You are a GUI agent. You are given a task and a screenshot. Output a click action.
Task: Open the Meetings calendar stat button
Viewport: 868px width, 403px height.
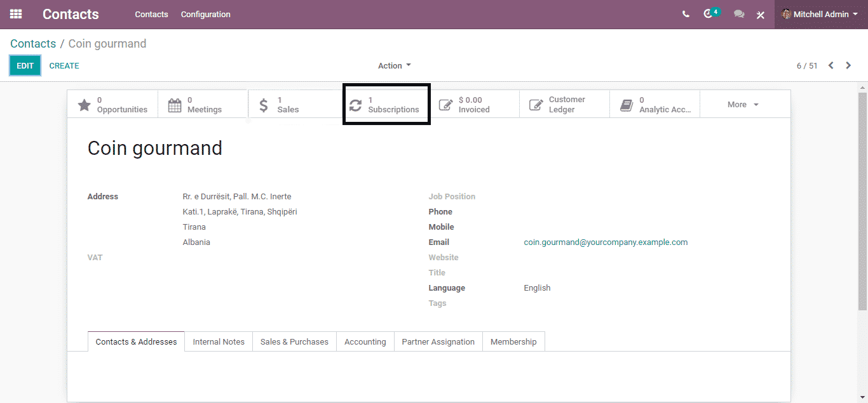click(x=203, y=105)
